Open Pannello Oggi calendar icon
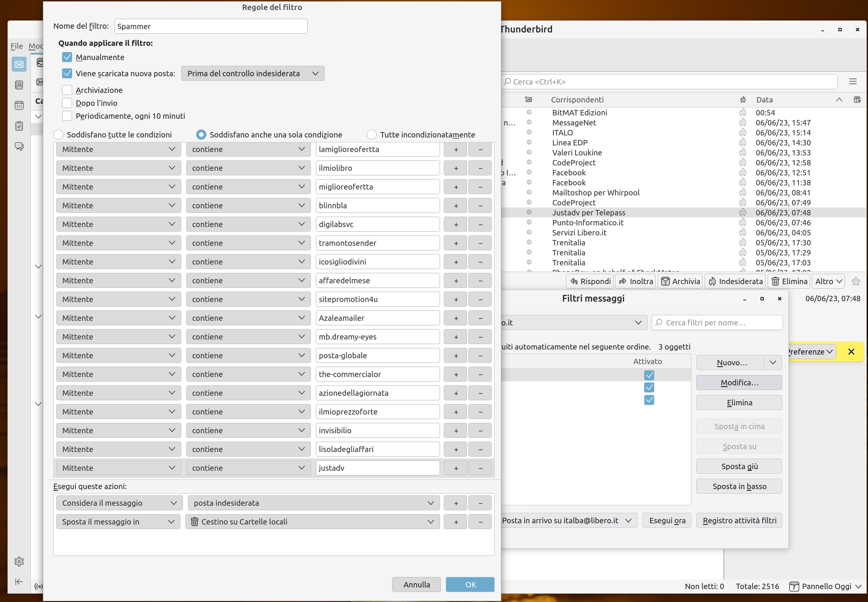This screenshot has width=868, height=602. (x=794, y=587)
